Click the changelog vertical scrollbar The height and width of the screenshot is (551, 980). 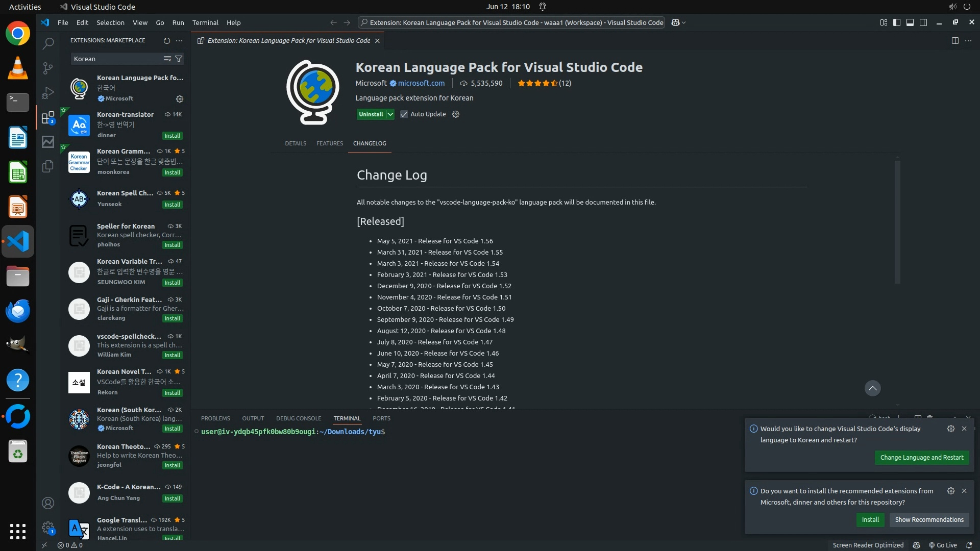tap(897, 222)
